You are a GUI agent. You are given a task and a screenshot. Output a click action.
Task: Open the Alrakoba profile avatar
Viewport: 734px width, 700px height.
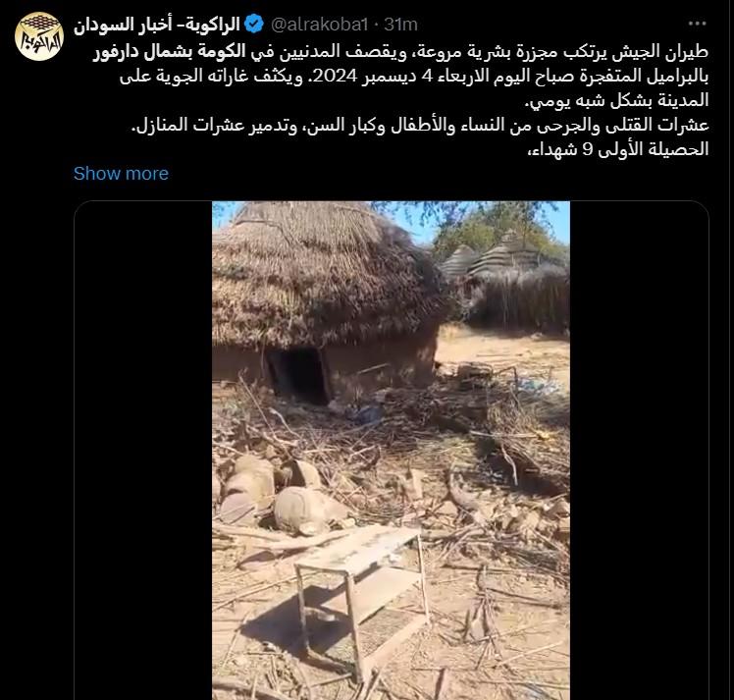coord(39,36)
